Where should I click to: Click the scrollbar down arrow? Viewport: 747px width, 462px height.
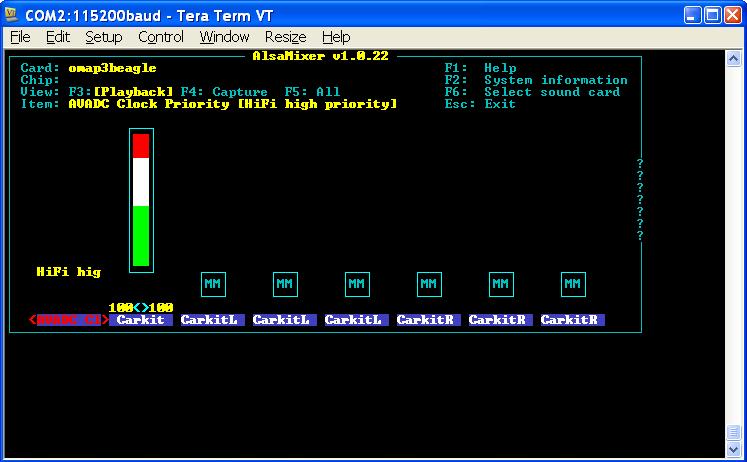[734, 449]
